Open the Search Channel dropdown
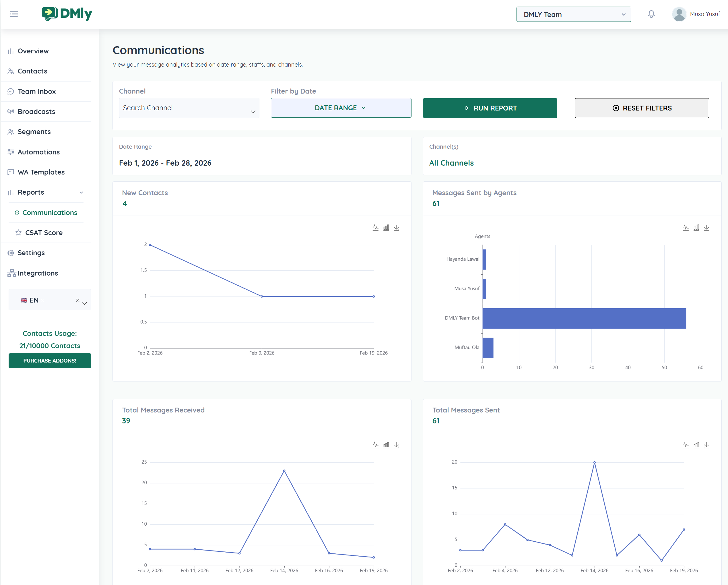The width and height of the screenshot is (728, 585). [x=189, y=108]
